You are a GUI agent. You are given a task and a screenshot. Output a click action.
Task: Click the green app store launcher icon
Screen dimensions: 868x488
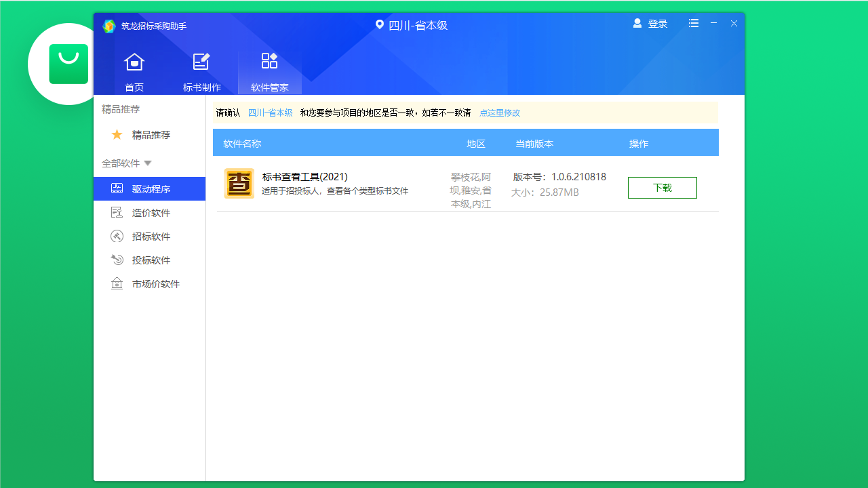(68, 63)
